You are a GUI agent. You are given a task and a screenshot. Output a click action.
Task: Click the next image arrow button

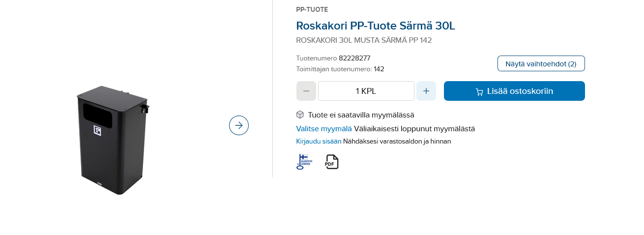(x=239, y=125)
